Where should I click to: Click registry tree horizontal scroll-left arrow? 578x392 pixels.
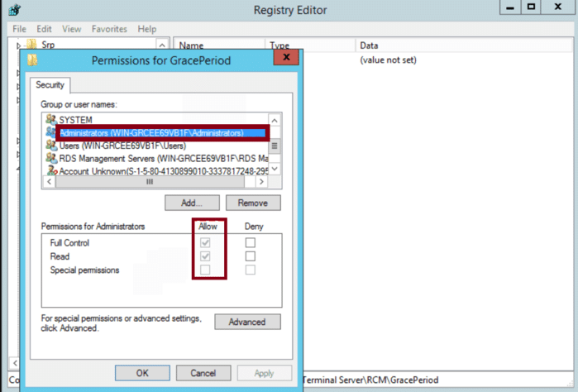tap(15, 363)
